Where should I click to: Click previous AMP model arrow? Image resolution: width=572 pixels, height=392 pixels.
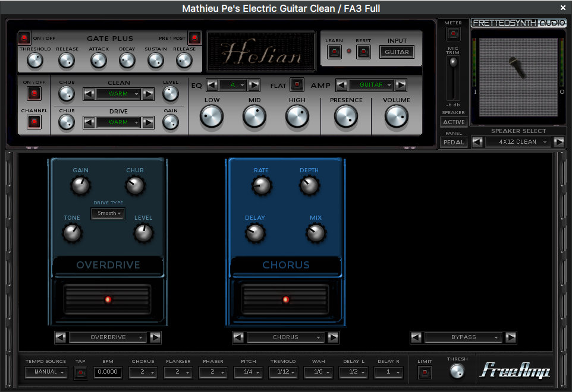pyautogui.click(x=341, y=86)
